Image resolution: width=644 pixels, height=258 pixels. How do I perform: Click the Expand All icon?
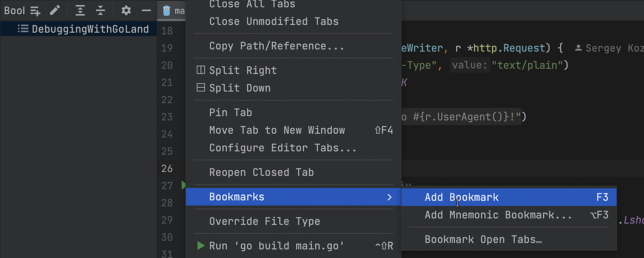click(80, 11)
